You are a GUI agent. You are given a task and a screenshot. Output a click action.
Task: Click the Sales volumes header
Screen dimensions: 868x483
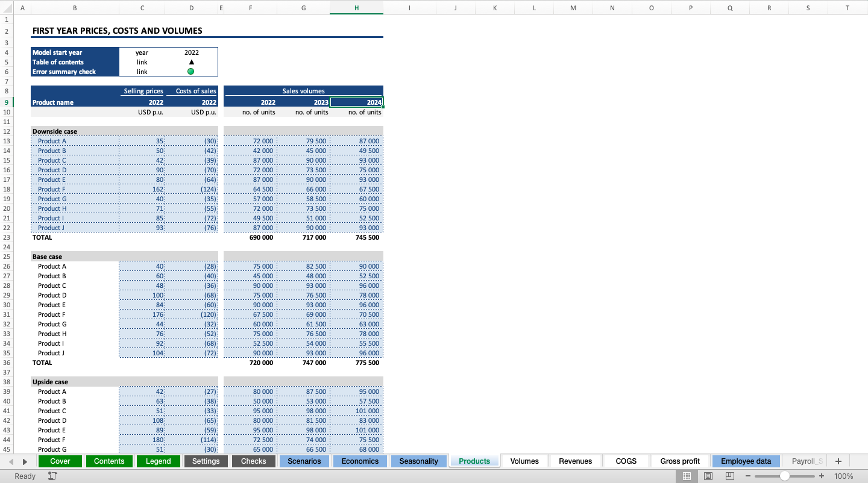point(303,91)
